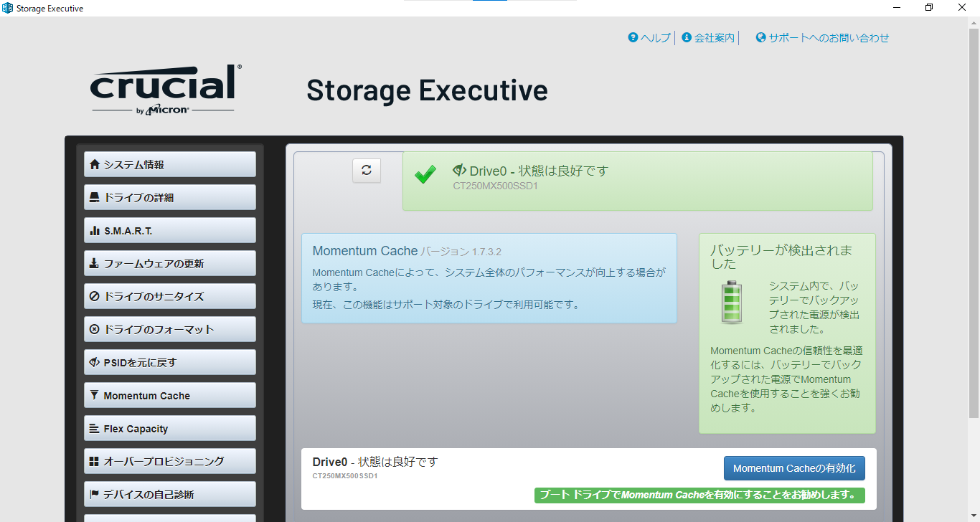Click the Drive0 - 状態は良好です status banner

tap(638, 181)
